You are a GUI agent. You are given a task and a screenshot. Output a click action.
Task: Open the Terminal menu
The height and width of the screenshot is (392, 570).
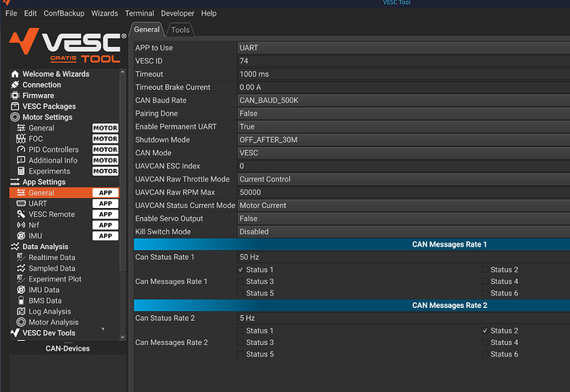point(140,13)
